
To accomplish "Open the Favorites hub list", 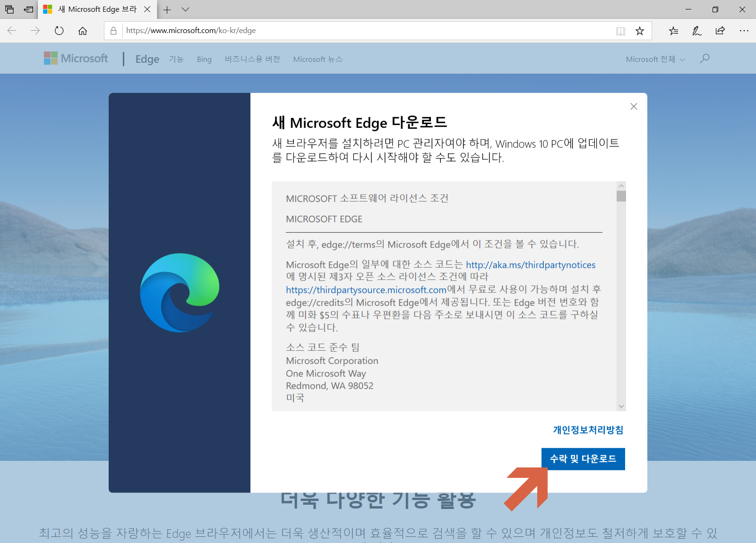I will (674, 31).
